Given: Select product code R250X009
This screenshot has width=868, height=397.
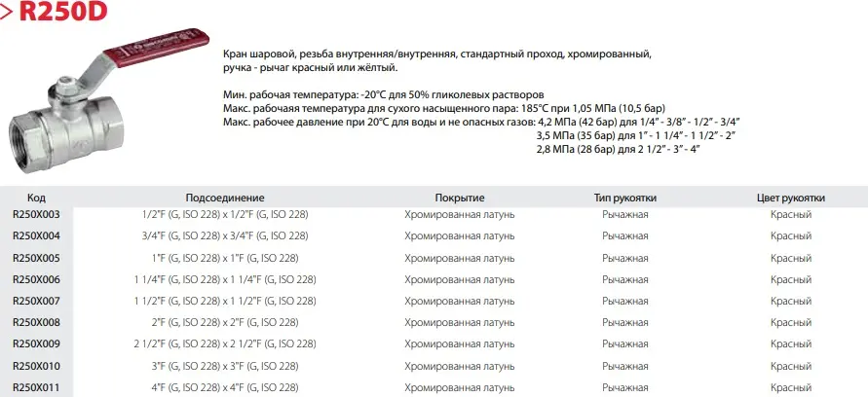Looking at the screenshot, I should (x=36, y=343).
